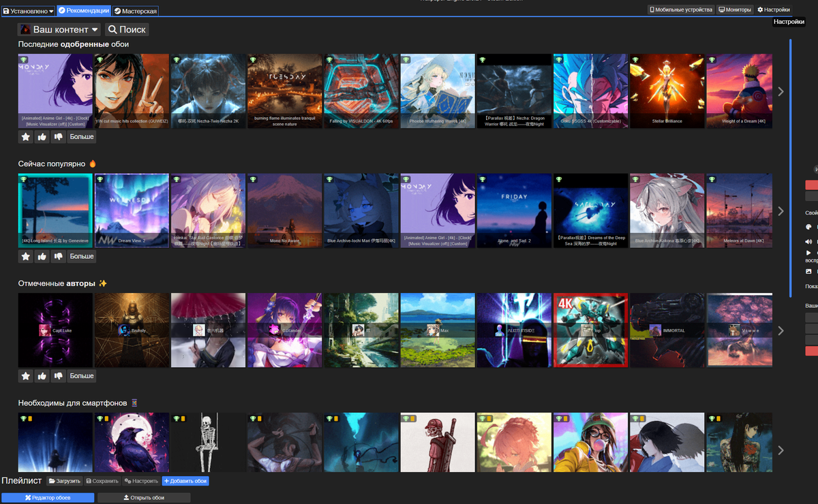Select the Alone and Sad 2 wallpaper

tap(514, 211)
